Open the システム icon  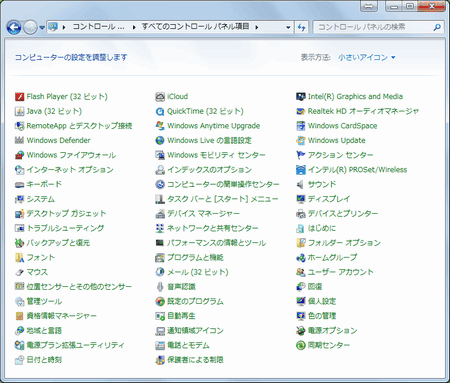click(x=19, y=199)
